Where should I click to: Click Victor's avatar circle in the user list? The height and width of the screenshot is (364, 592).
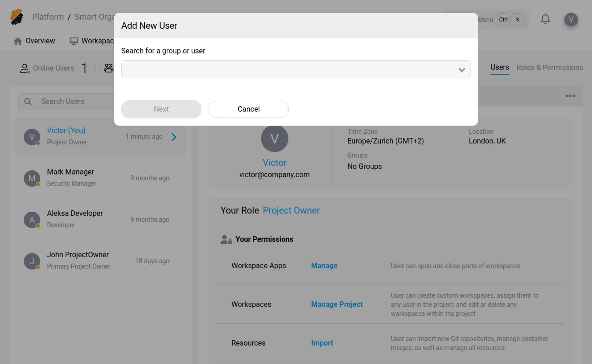[x=32, y=137]
